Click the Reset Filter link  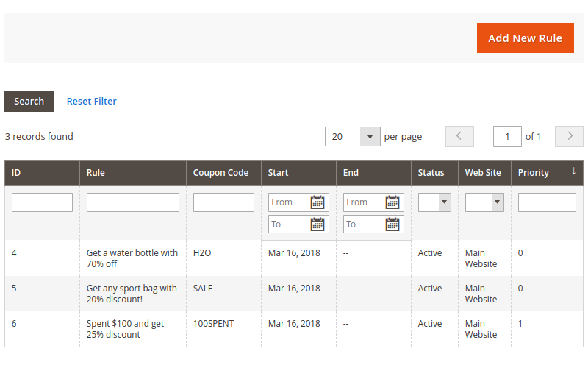point(91,102)
